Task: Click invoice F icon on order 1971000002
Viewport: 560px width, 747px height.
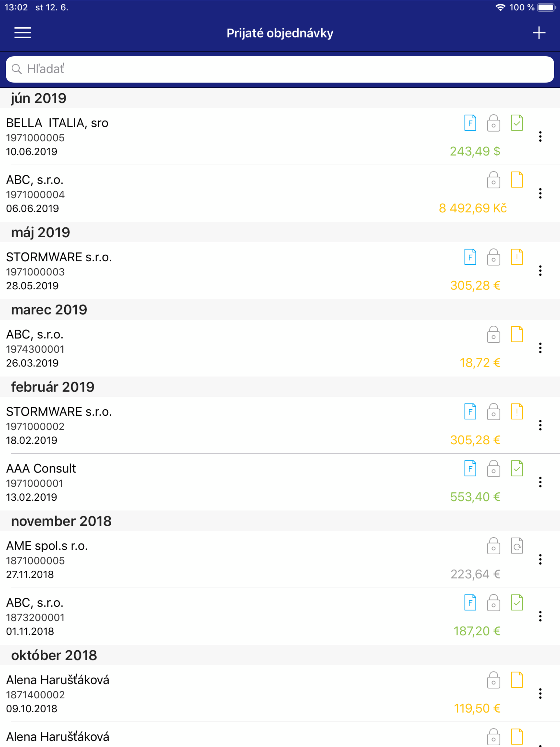Action: [470, 412]
